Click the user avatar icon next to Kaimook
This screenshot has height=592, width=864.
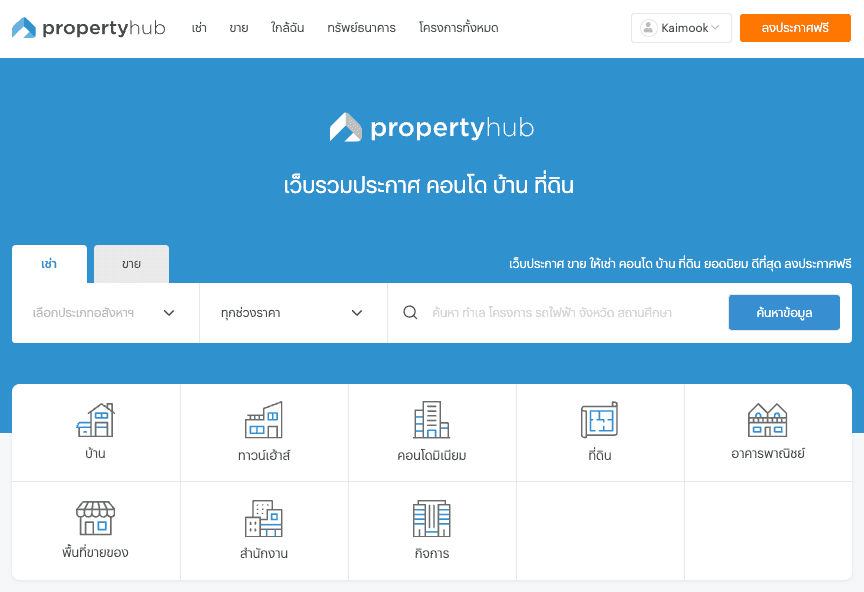[649, 28]
